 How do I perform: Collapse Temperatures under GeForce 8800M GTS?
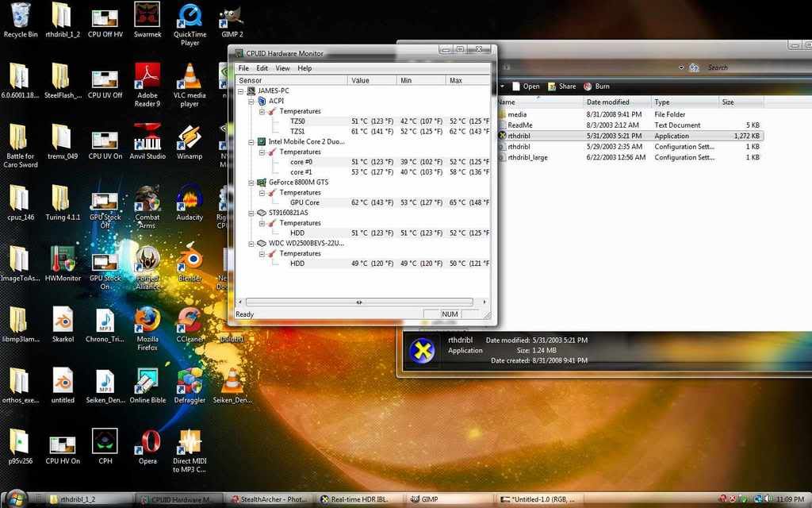coord(262,192)
